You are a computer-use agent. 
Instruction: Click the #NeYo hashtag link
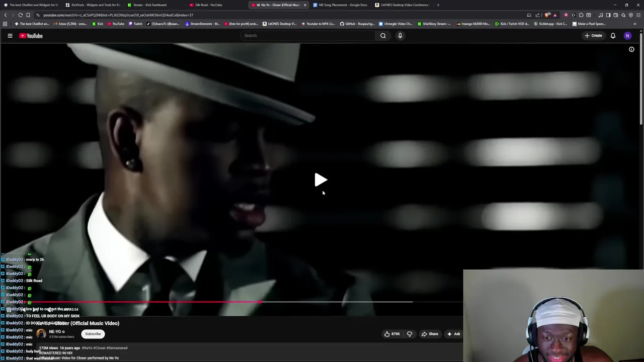pos(87,348)
